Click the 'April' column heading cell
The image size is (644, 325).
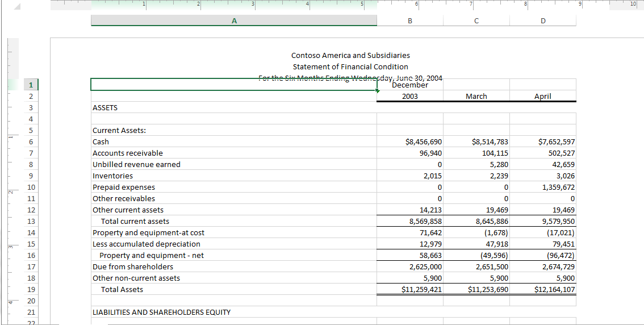click(x=543, y=96)
